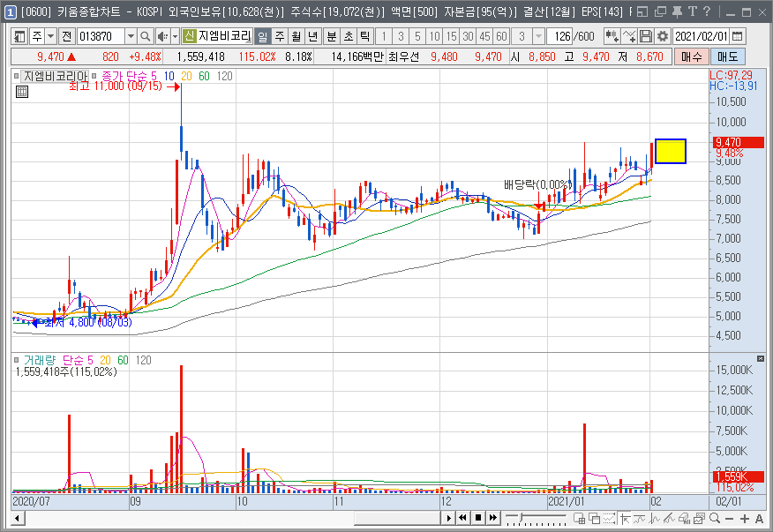Select tick 틱 chart period
773x532 pixels.
(x=364, y=36)
